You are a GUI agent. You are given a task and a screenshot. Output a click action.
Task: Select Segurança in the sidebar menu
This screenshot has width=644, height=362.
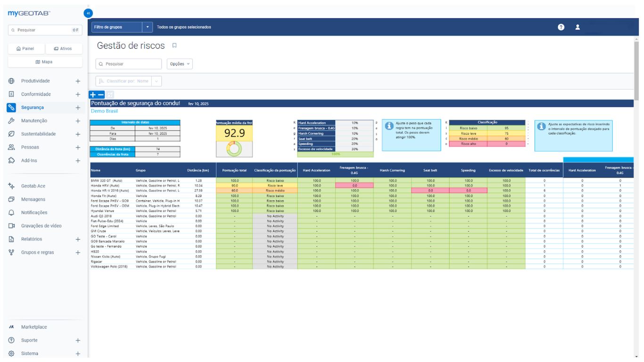[x=32, y=107]
